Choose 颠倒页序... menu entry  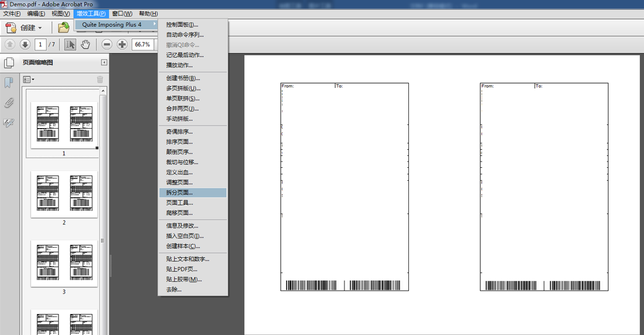coord(193,152)
